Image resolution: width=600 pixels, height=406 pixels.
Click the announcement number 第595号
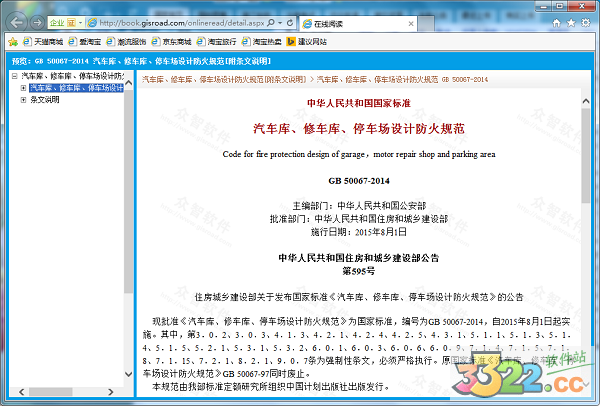359,272
